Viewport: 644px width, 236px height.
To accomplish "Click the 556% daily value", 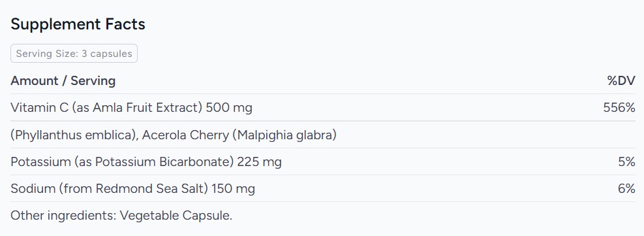I will (619, 108).
